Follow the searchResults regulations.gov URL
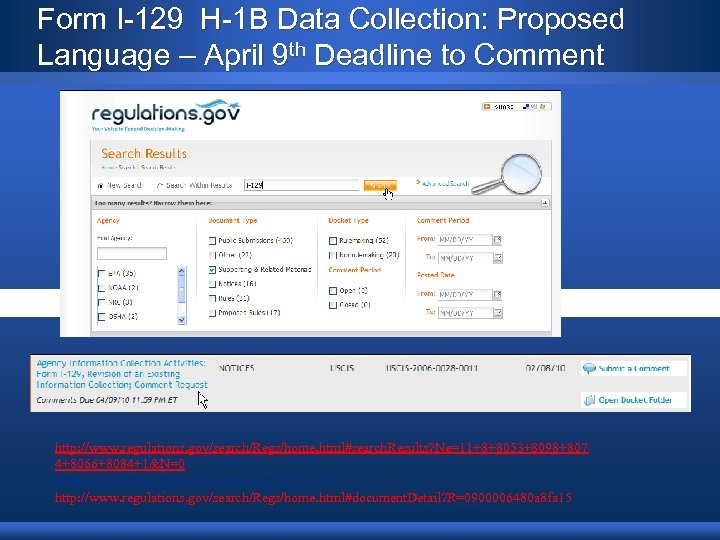The height and width of the screenshot is (540, 720). pos(321,456)
